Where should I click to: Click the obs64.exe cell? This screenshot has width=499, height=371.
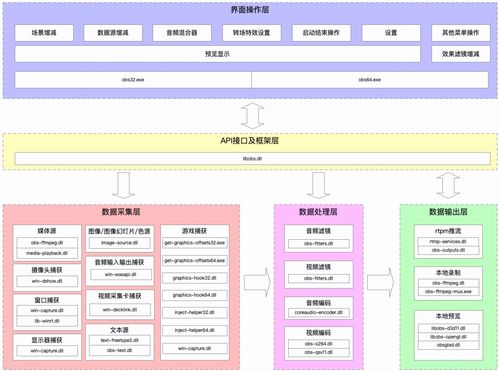pyautogui.click(x=370, y=80)
